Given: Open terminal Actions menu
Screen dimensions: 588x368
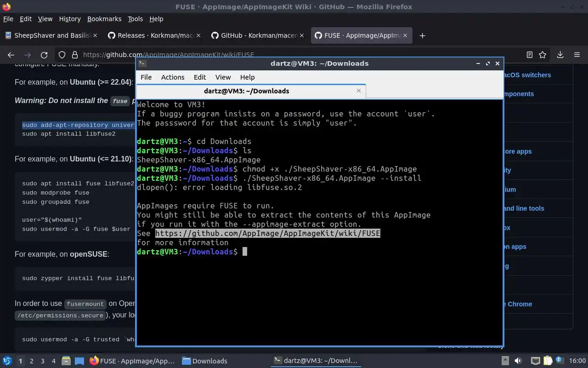Looking at the screenshot, I should click(x=173, y=77).
